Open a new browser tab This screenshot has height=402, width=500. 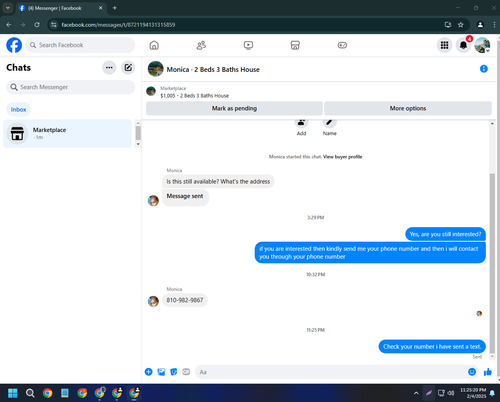click(x=115, y=8)
